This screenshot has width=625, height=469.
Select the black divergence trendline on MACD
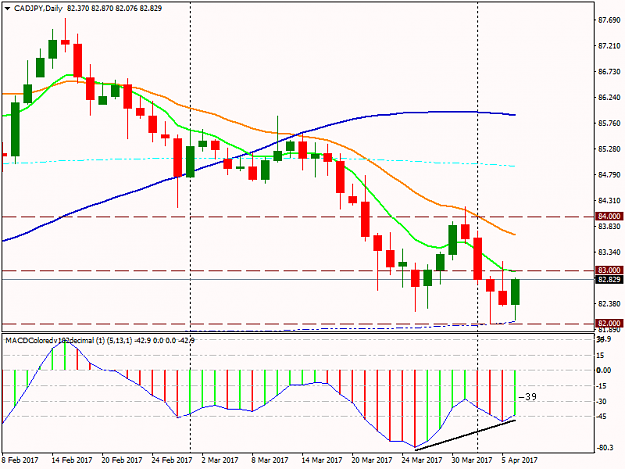(466, 436)
